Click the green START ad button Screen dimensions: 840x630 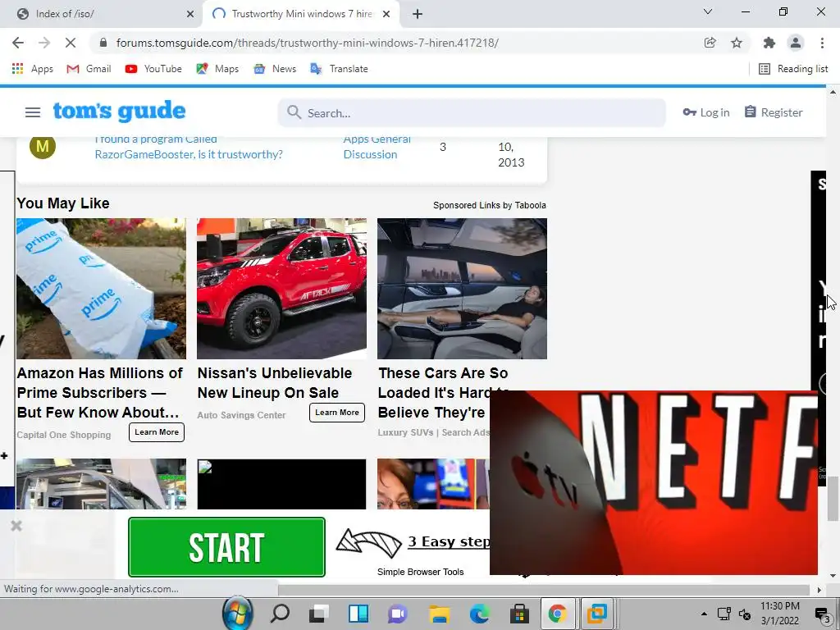coord(226,547)
